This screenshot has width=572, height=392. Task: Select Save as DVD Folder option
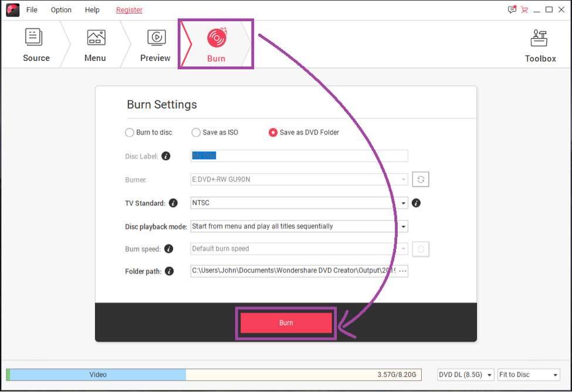point(273,133)
